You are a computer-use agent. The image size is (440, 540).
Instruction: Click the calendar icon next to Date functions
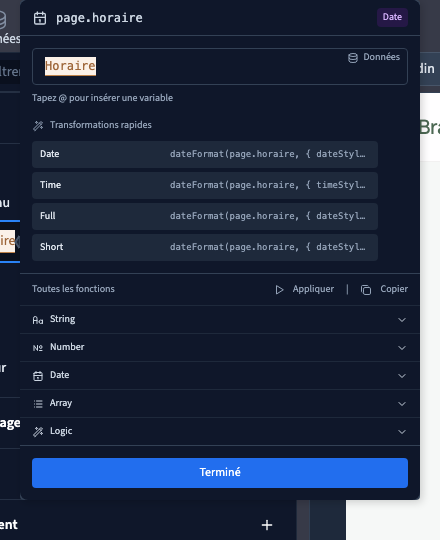pyautogui.click(x=38, y=376)
